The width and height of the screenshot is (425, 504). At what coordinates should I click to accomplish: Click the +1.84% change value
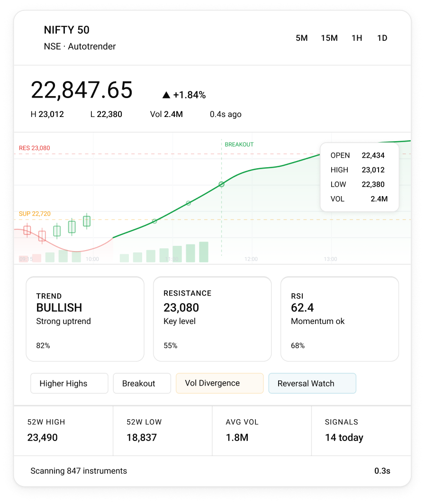click(190, 95)
